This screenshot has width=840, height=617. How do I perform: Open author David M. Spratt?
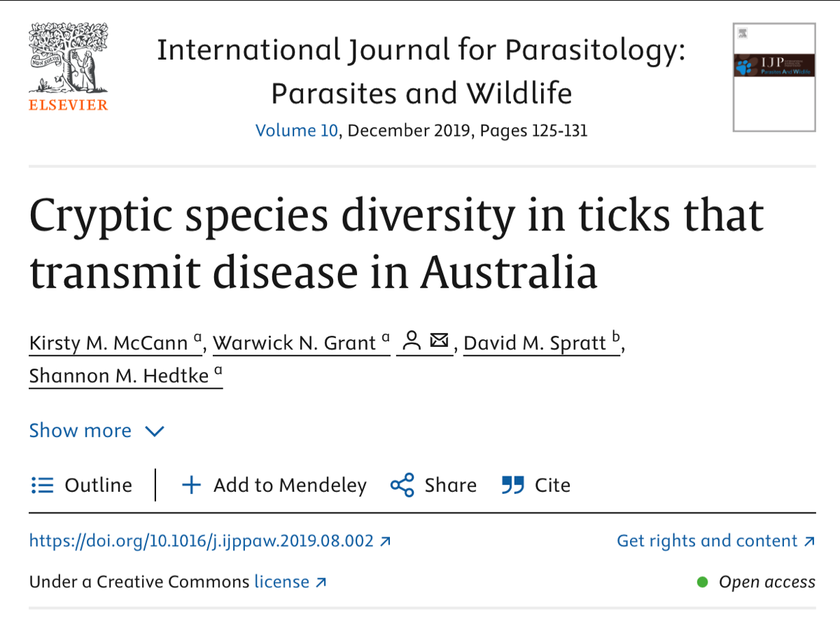[x=535, y=343]
